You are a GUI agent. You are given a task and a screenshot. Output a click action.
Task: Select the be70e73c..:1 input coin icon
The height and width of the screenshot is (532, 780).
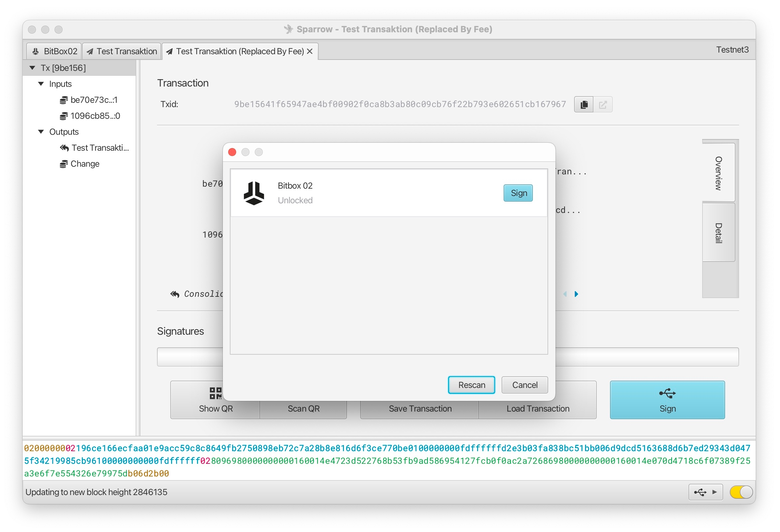(x=64, y=100)
